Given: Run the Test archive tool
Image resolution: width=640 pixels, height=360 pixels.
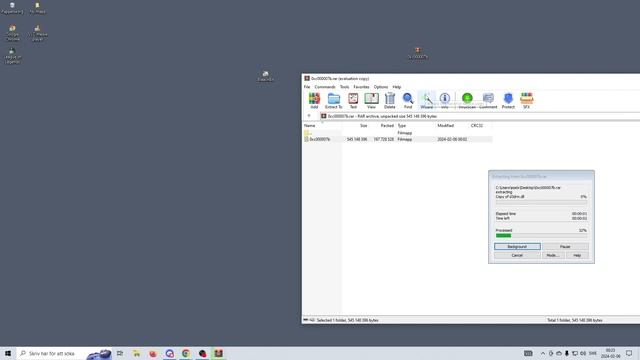Looking at the screenshot, I should tap(353, 100).
